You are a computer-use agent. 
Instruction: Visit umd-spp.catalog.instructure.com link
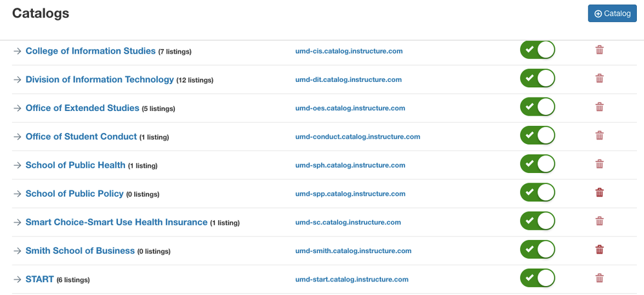tap(350, 194)
